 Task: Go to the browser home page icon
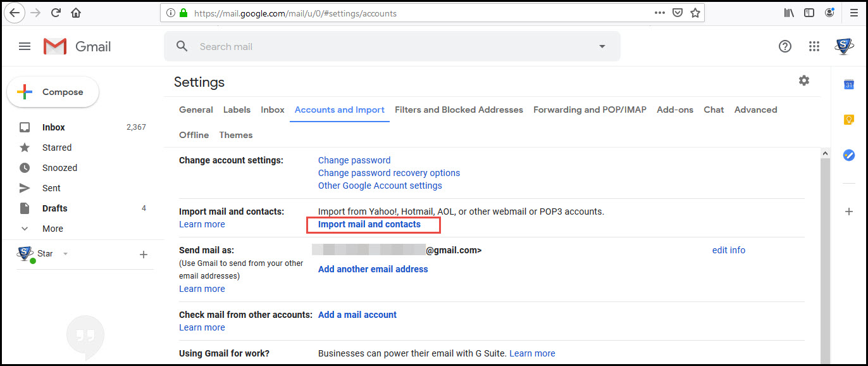pyautogui.click(x=76, y=13)
